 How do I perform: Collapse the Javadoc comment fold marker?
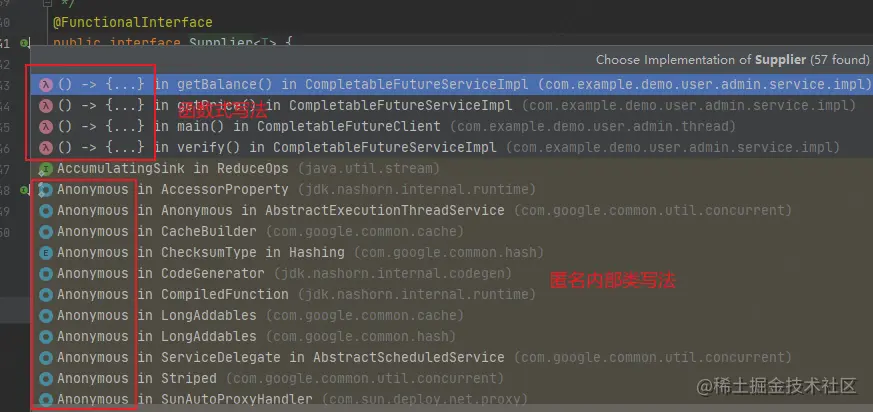48,2
